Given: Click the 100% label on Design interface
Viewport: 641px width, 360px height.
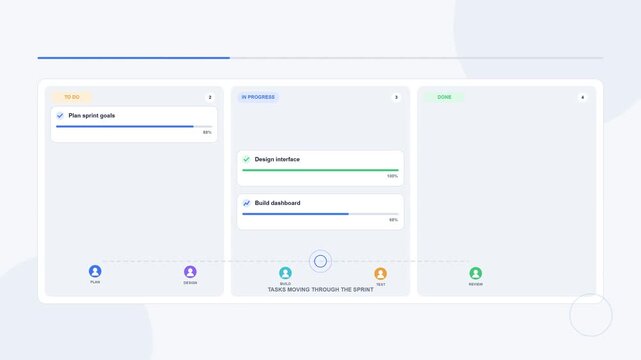Looking at the screenshot, I should (x=392, y=176).
